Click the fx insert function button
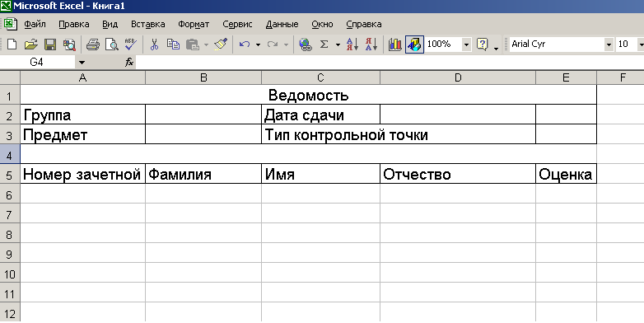 (x=129, y=63)
